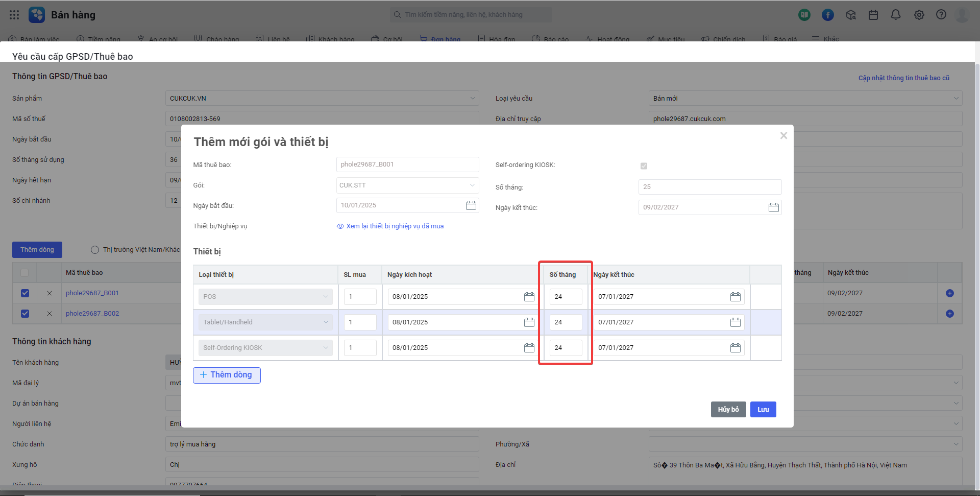Viewport: 980px width, 496px height.
Task: Open end date calendar in Self-Ordering KIOSK row
Action: 736,348
